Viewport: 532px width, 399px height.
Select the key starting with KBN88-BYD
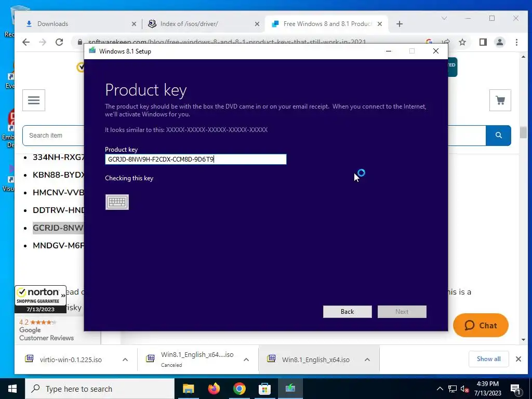click(x=58, y=175)
